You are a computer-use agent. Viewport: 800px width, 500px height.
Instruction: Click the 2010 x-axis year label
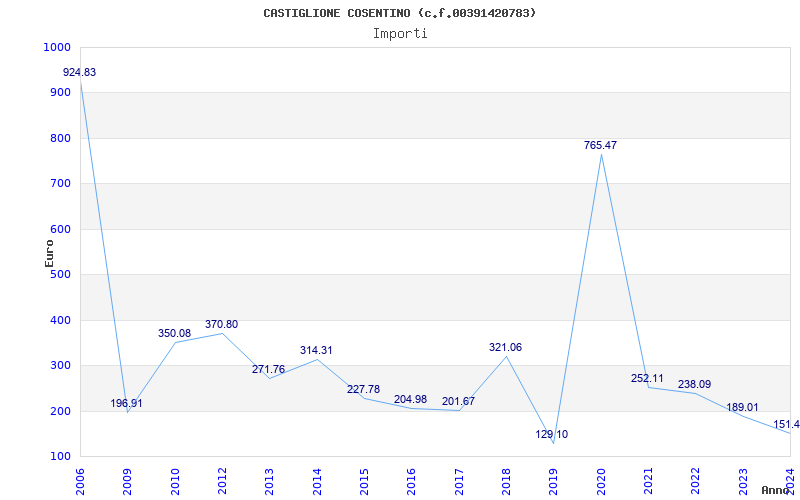point(176,482)
